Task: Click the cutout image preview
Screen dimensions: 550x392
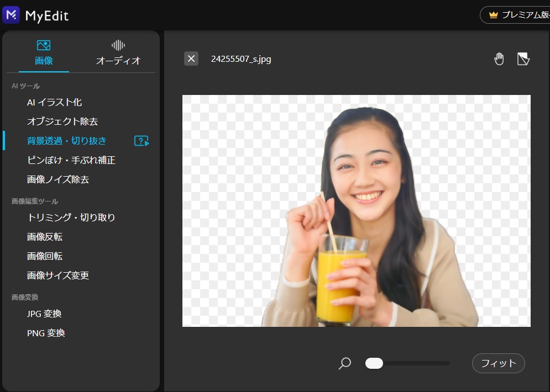Action: click(x=357, y=211)
